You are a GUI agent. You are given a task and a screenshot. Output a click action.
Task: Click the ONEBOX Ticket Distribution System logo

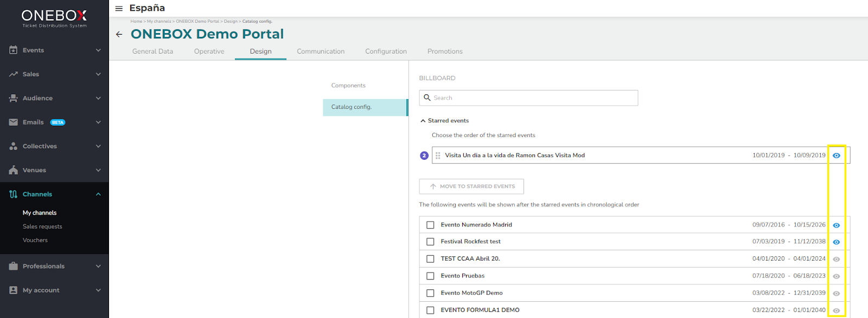coord(54,18)
